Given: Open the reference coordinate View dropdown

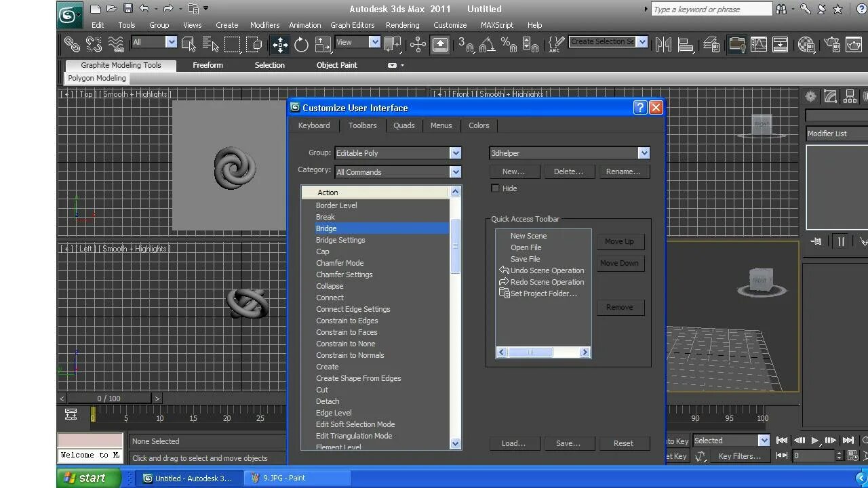Looking at the screenshot, I should coord(357,42).
